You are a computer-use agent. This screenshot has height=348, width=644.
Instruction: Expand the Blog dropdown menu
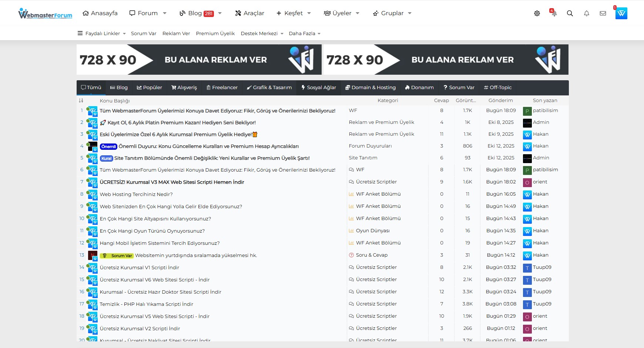pos(219,13)
